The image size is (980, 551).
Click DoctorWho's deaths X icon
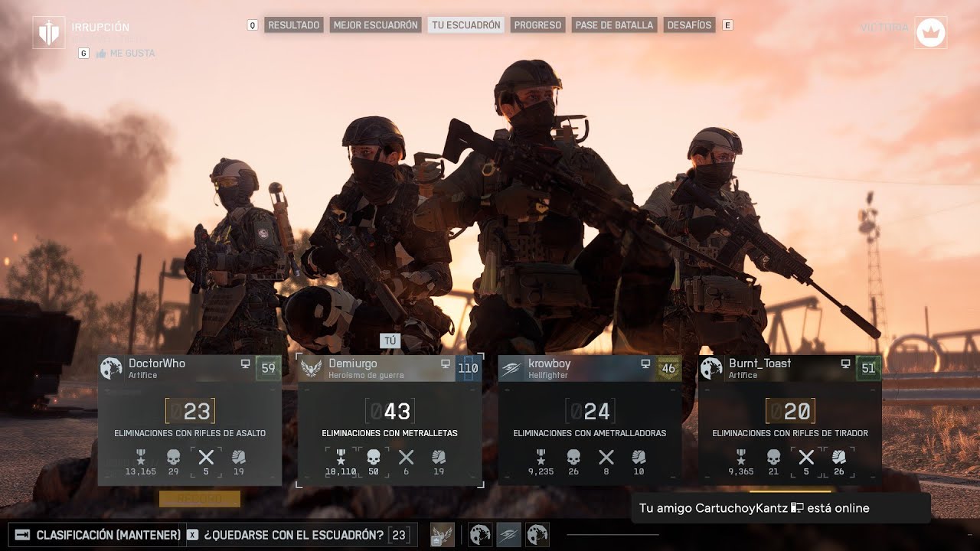click(206, 458)
